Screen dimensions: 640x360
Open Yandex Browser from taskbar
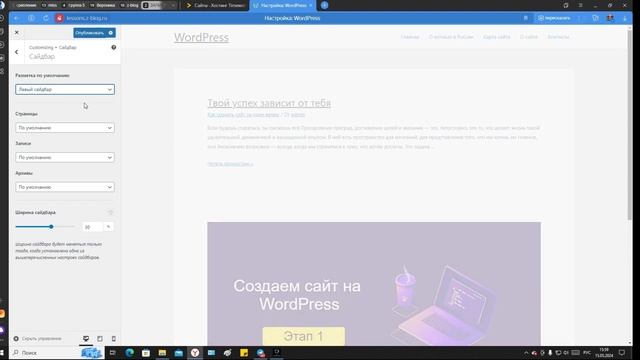pos(195,353)
